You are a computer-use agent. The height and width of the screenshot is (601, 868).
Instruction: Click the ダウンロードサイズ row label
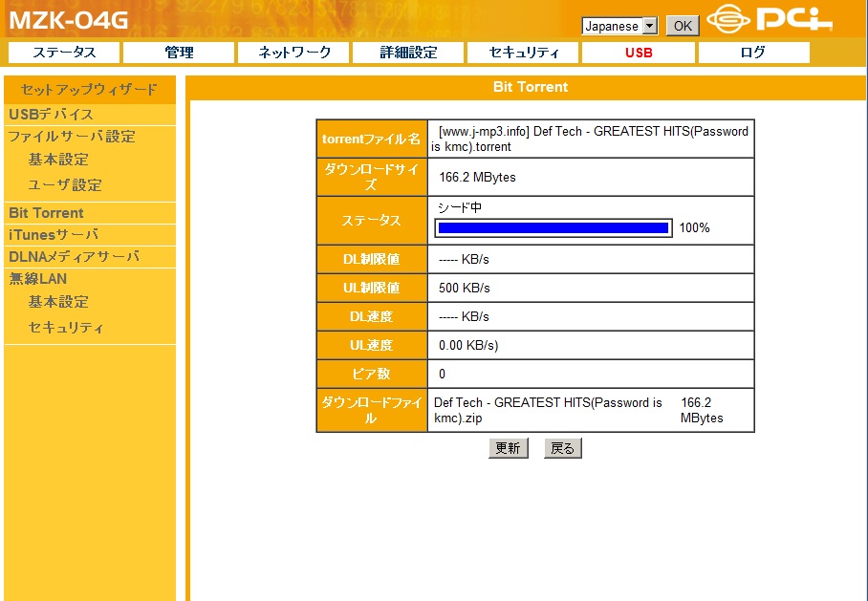pyautogui.click(x=372, y=177)
